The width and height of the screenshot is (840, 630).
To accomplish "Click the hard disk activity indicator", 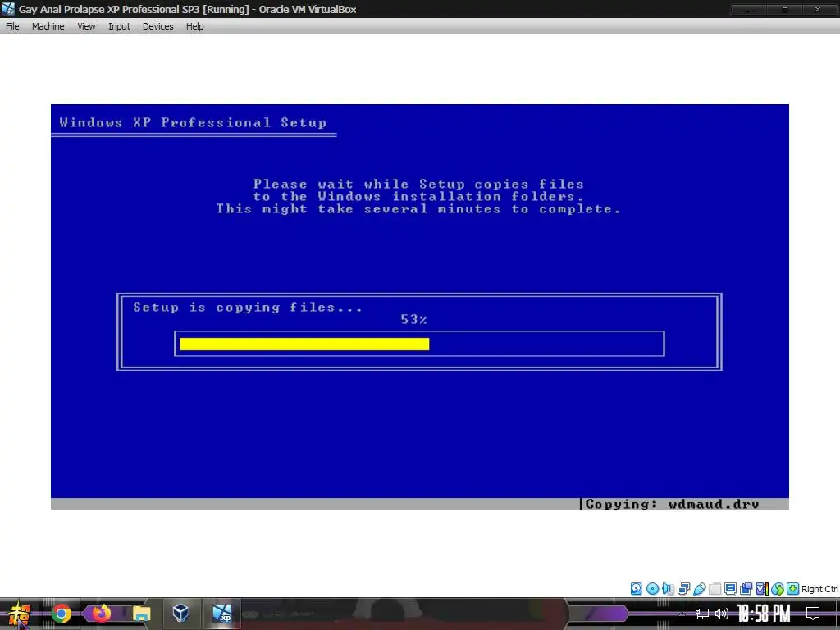I will click(x=636, y=589).
